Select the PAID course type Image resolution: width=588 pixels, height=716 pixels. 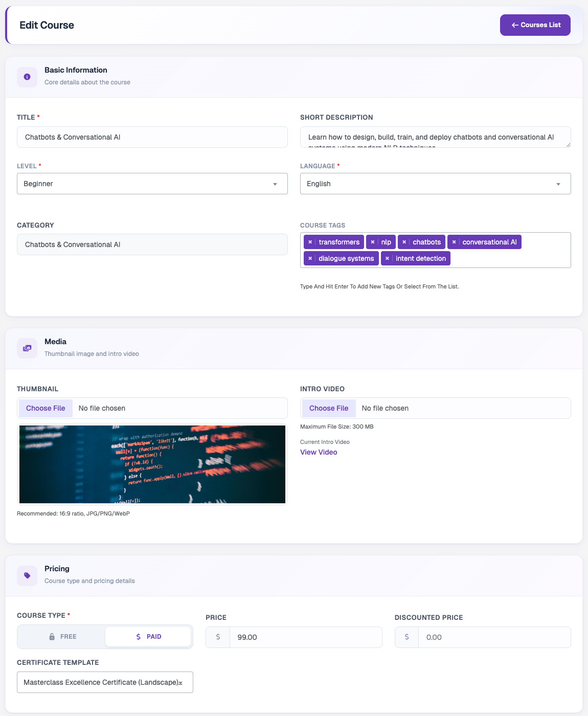(148, 637)
